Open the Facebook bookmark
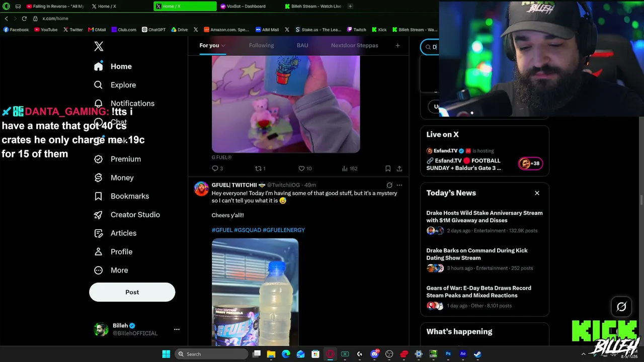 16,30
